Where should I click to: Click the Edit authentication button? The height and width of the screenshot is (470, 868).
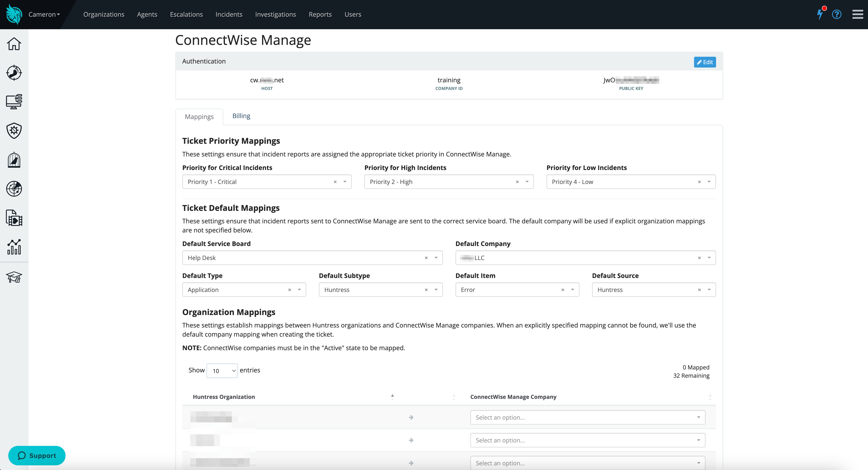tap(705, 62)
